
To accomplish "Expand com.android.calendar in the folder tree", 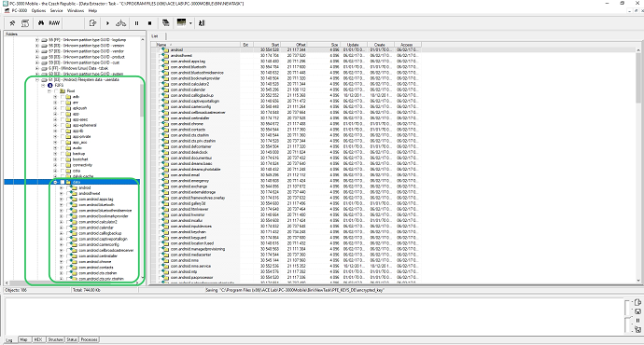I will pyautogui.click(x=62, y=228).
